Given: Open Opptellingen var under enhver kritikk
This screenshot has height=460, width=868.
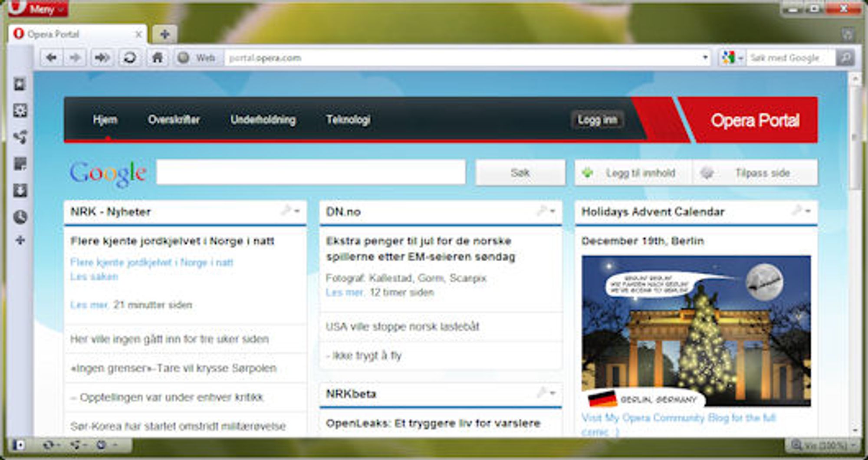Looking at the screenshot, I should 167,398.
